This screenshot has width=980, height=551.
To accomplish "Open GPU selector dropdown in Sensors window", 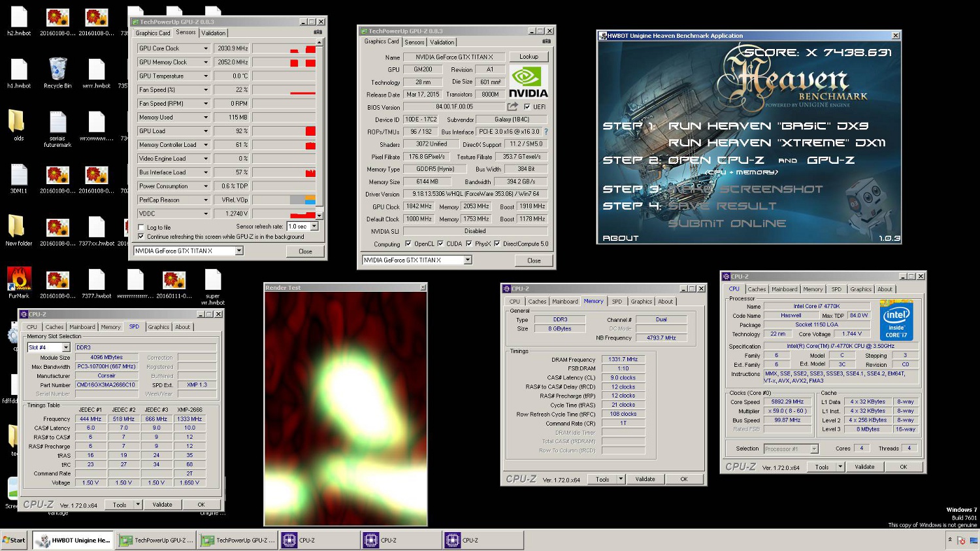I will [x=239, y=251].
